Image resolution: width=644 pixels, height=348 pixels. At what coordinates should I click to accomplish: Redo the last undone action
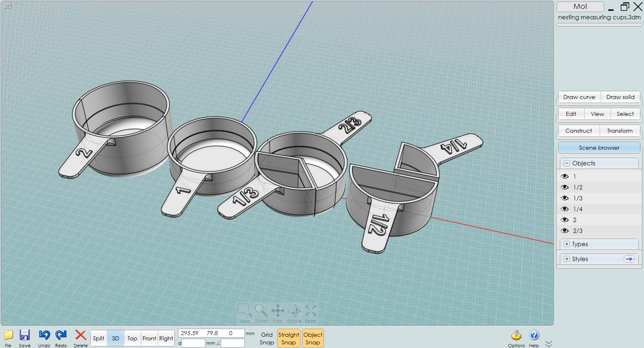coord(61,335)
